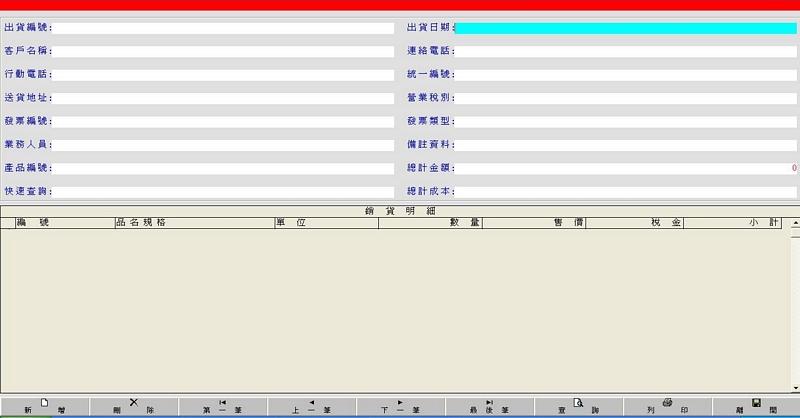Select the cyan 出貨日期 date field

pyautogui.click(x=626, y=28)
